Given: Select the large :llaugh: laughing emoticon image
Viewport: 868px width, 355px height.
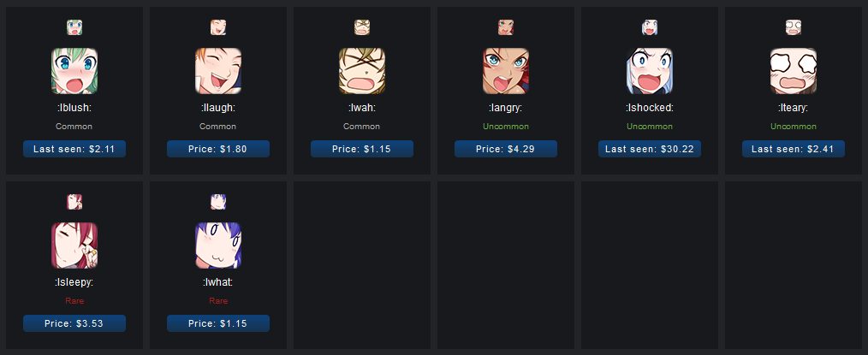Looking at the screenshot, I should tap(218, 71).
